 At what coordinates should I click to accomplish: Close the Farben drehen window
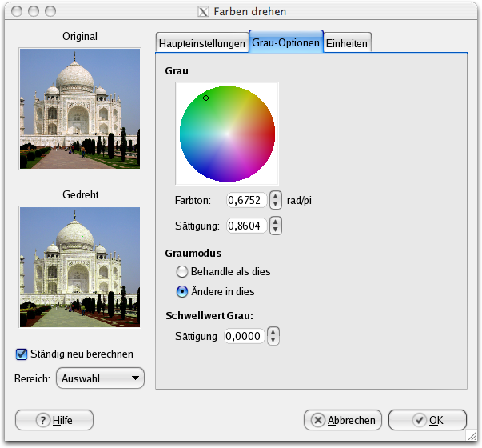17,11
